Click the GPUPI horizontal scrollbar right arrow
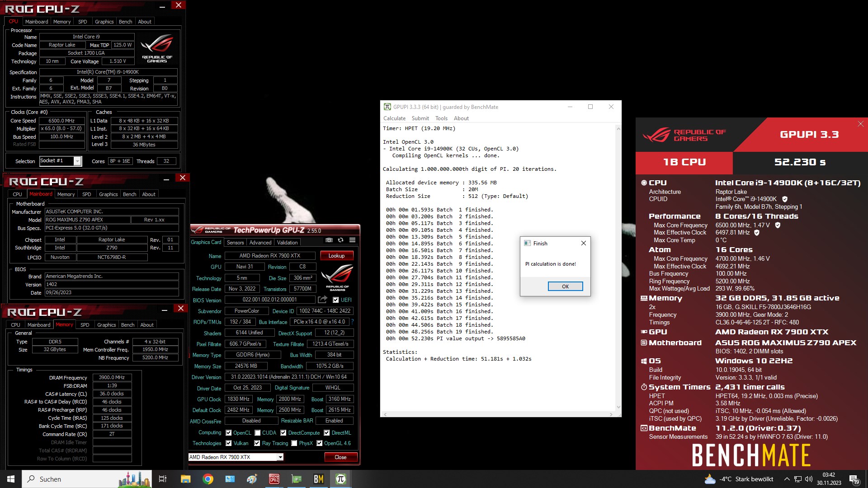868x488 pixels. 611,414
